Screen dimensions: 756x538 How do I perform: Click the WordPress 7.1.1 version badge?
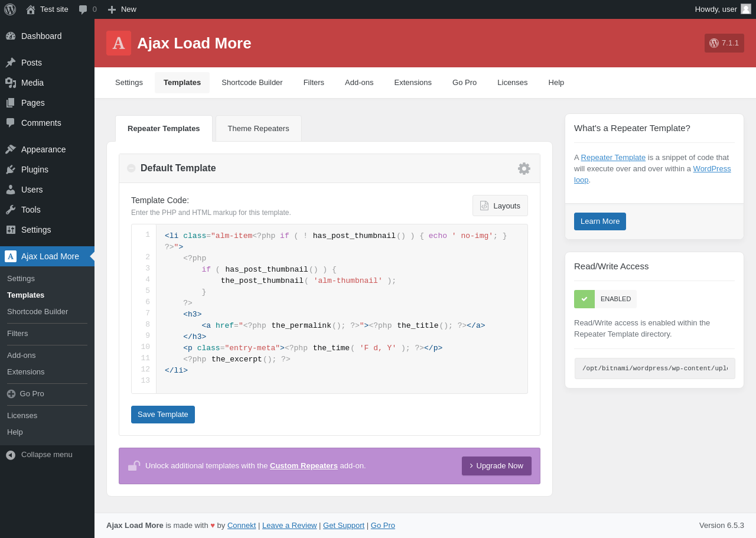click(724, 43)
